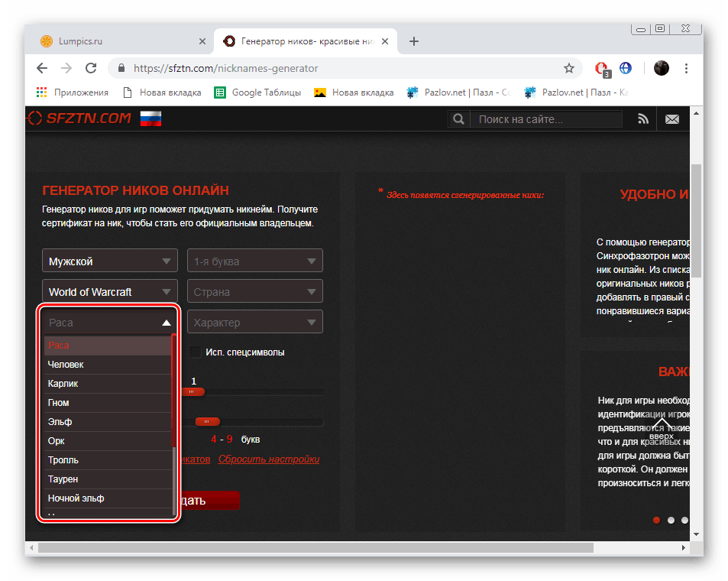Click the SFZTN.COM logo

(x=79, y=118)
